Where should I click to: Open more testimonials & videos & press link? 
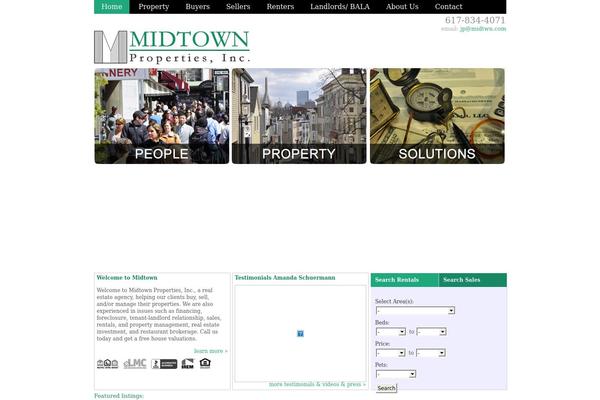[x=317, y=384]
